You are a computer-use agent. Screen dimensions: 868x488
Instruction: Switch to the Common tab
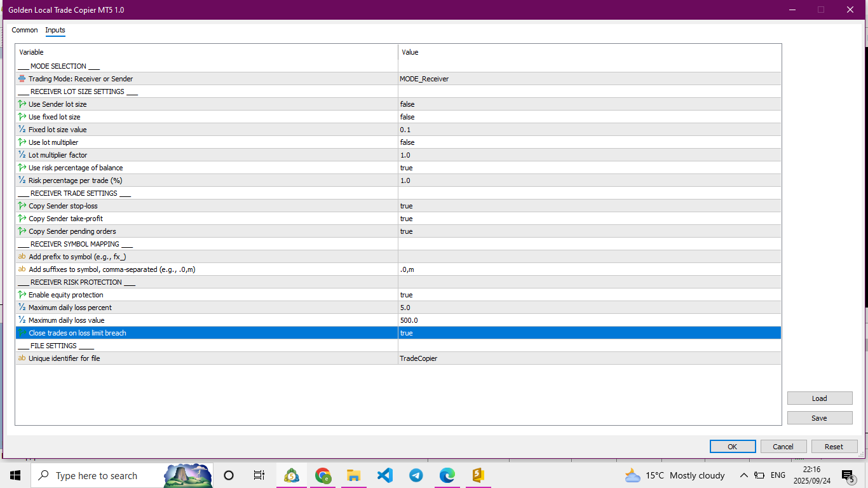[25, 30]
